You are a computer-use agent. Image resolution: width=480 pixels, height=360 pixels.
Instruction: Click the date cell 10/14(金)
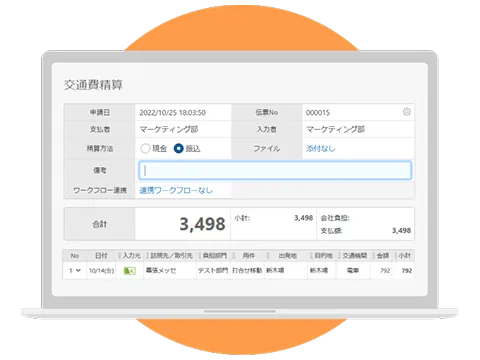coord(101,271)
